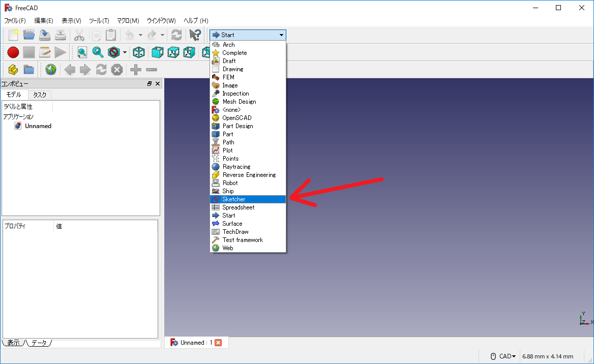Open the Macros dialog notepad icon

(x=45, y=52)
